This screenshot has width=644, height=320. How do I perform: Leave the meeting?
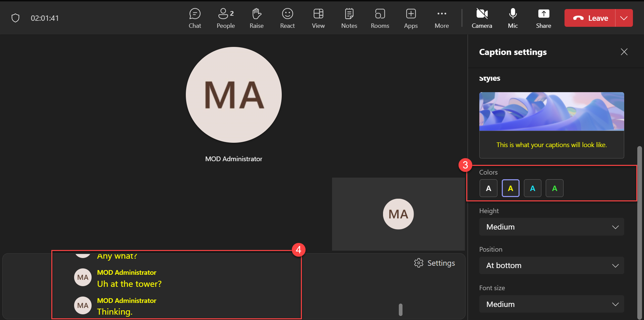tap(590, 18)
